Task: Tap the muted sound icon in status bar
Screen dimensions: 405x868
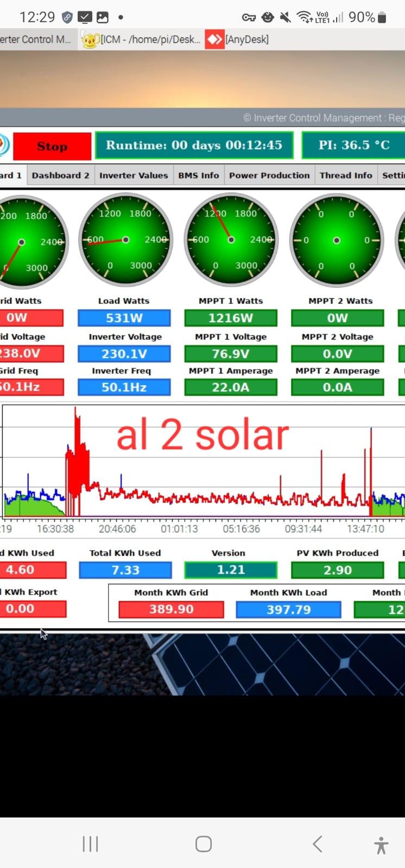Action: tap(285, 17)
